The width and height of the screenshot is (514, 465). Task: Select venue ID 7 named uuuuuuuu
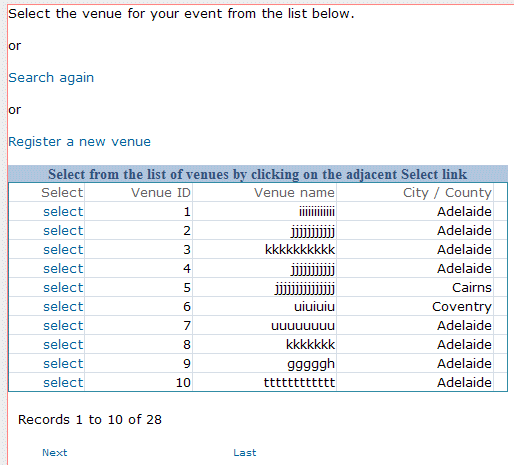pos(63,326)
